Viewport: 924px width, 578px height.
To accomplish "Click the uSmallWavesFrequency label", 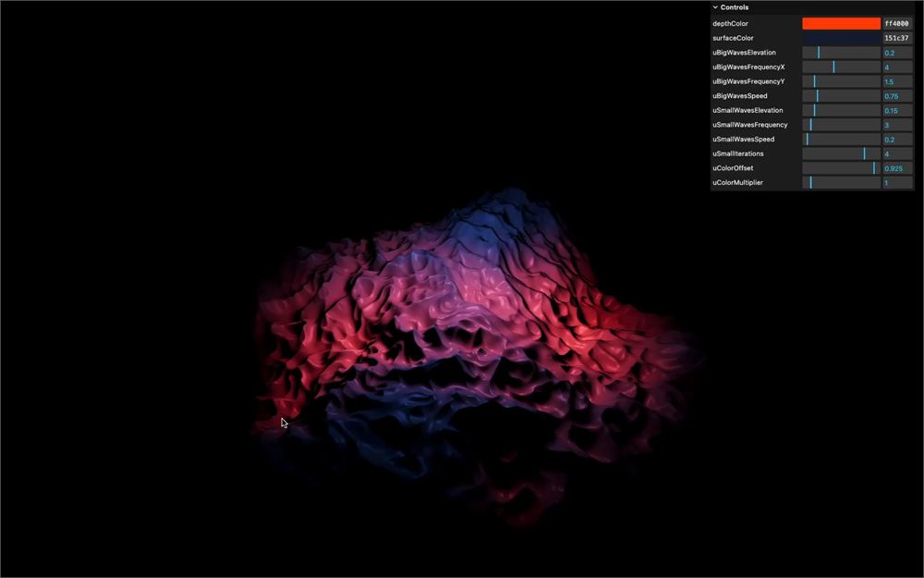I will 750,125.
